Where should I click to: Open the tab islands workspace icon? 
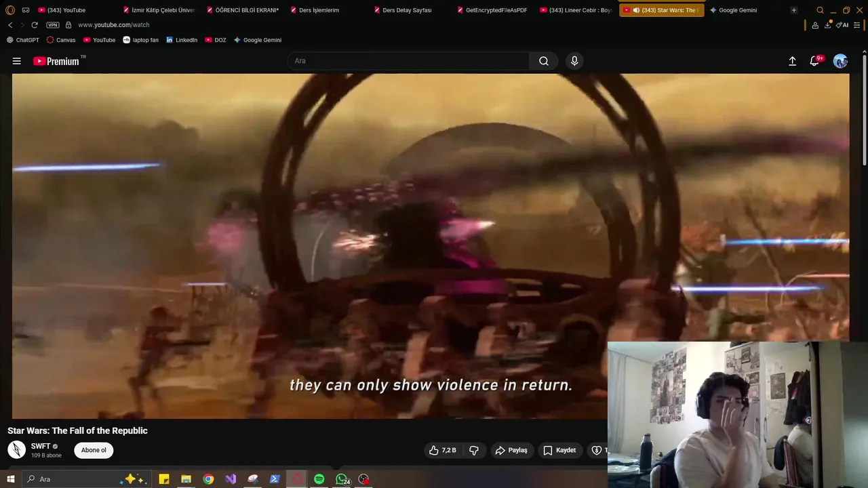pyautogui.click(x=26, y=10)
